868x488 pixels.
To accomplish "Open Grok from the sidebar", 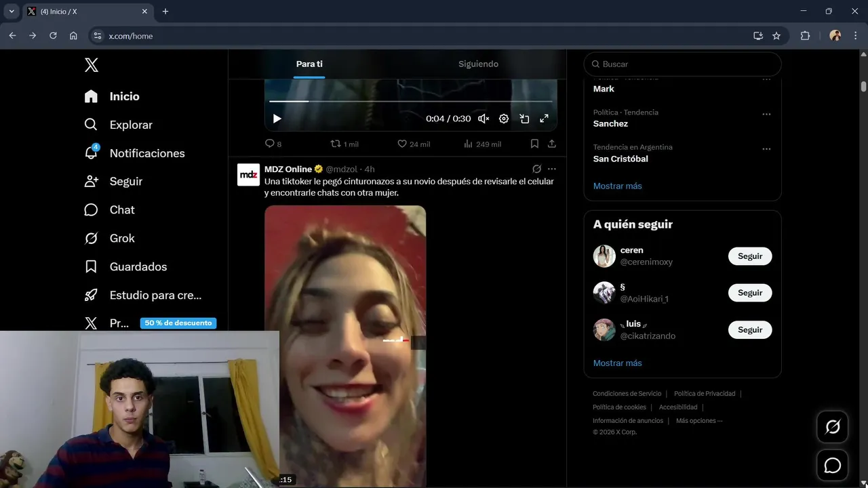I will click(x=109, y=239).
